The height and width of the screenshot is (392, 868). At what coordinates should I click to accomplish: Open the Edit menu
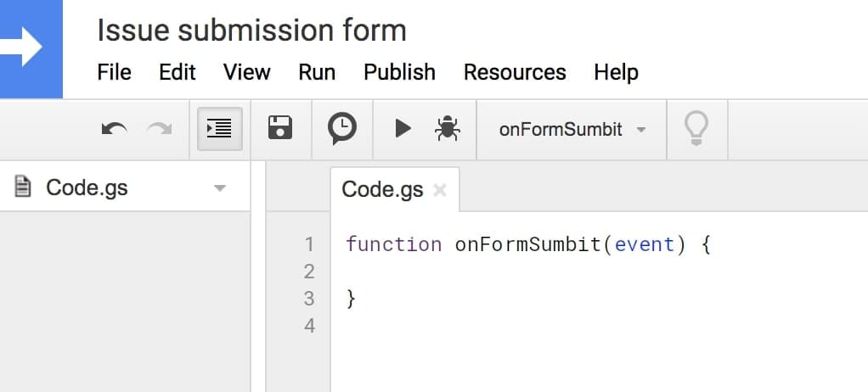point(178,72)
